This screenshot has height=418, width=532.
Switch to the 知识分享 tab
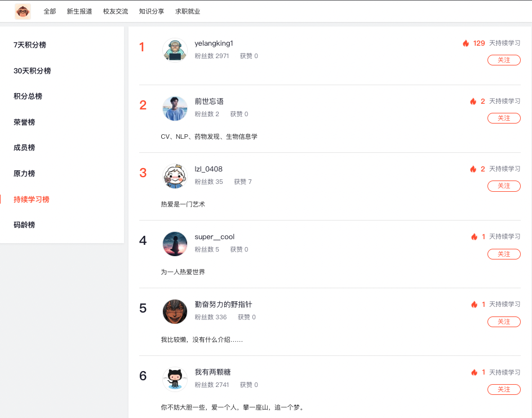(x=152, y=11)
